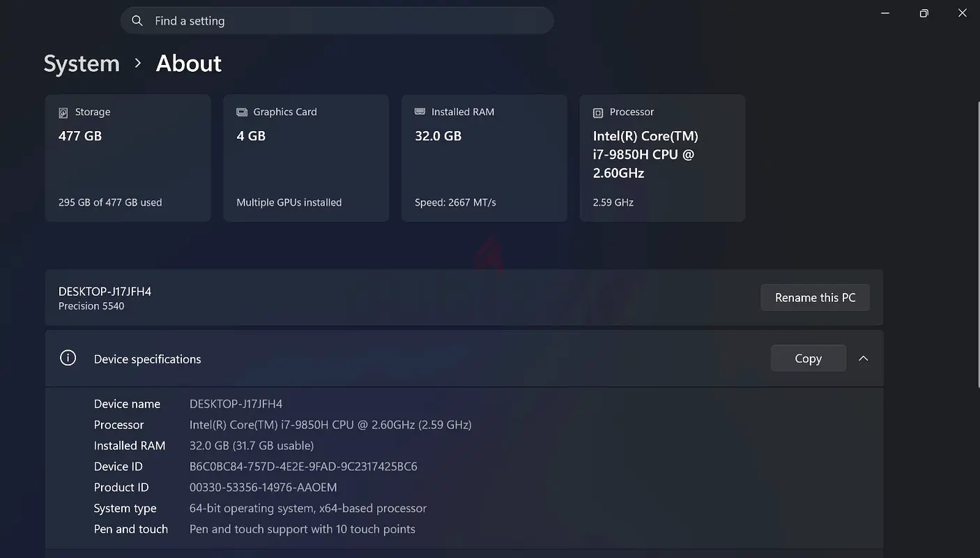Image resolution: width=980 pixels, height=558 pixels.
Task: Open the Storage 477 GB card
Action: (128, 158)
